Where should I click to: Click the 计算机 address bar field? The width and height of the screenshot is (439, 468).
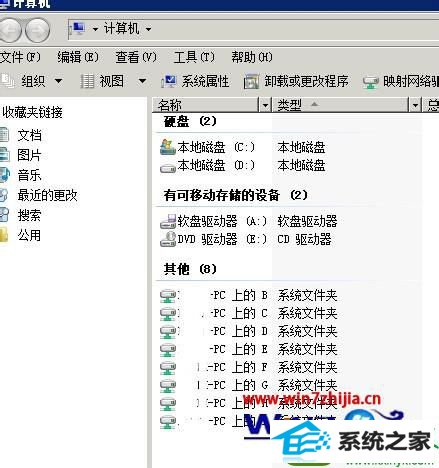click(x=253, y=29)
